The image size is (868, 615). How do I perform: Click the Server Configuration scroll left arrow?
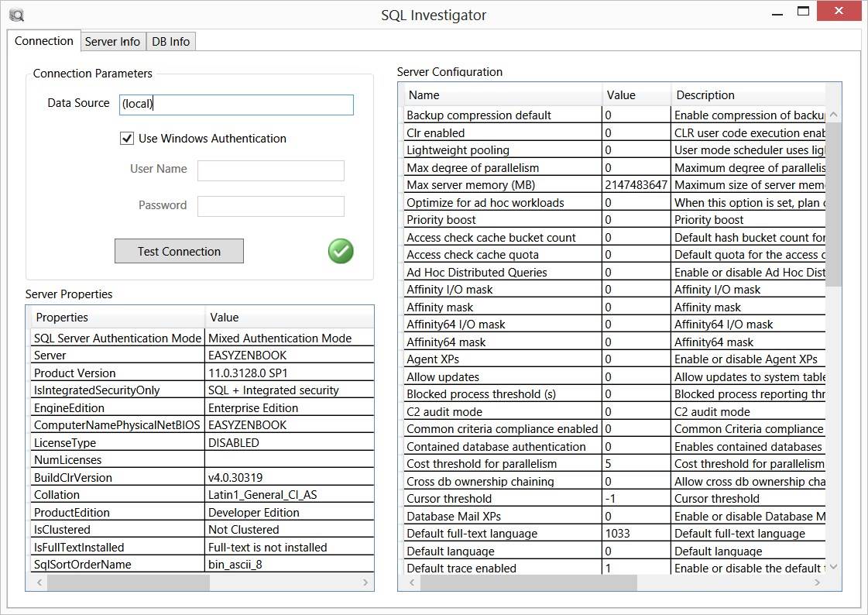pos(412,582)
